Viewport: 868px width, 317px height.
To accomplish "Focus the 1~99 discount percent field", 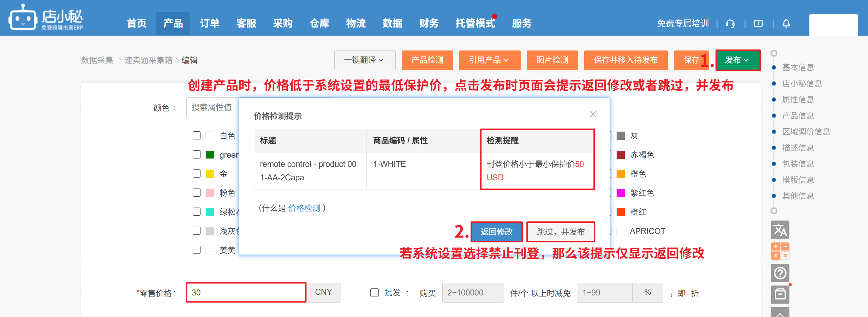I will 605,293.
